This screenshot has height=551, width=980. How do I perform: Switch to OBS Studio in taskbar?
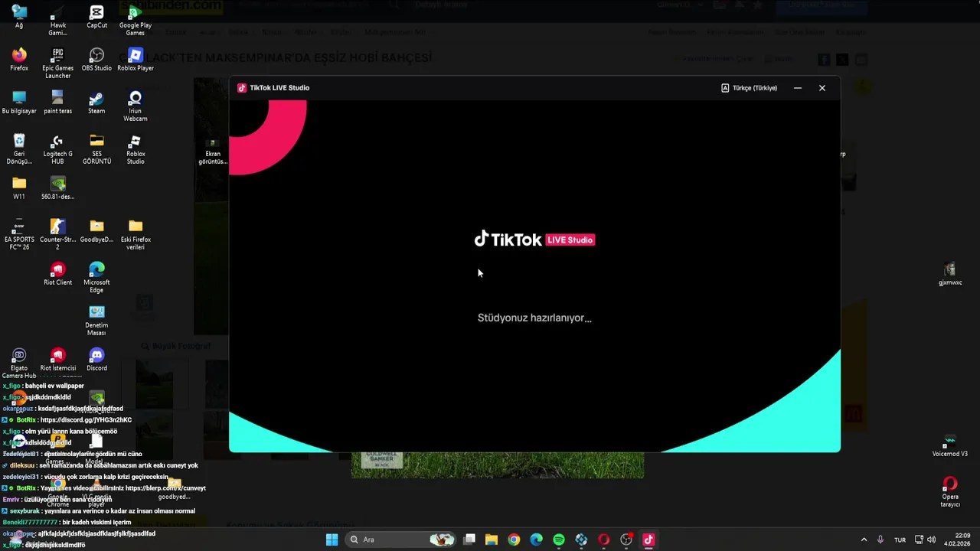[626, 540]
